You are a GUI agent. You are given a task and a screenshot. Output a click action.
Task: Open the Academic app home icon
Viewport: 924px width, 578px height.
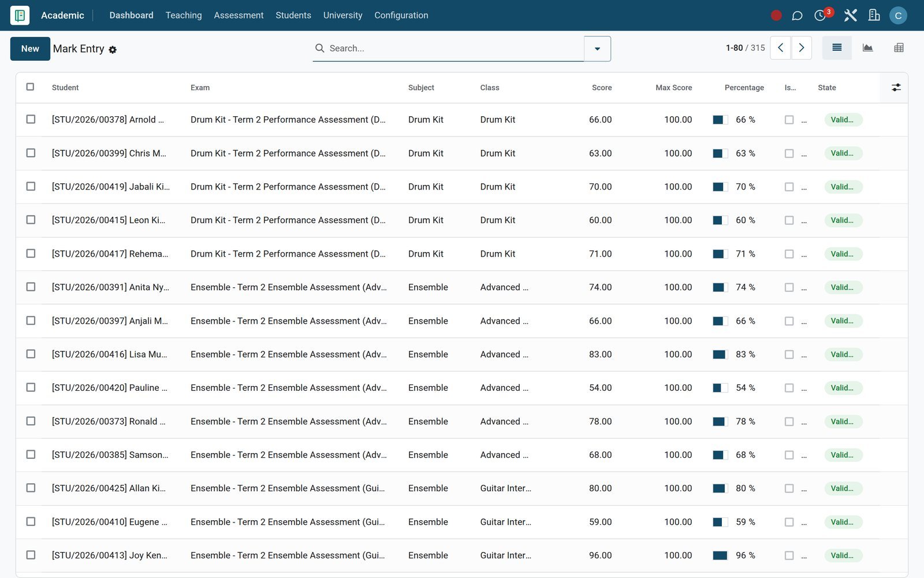(x=20, y=16)
